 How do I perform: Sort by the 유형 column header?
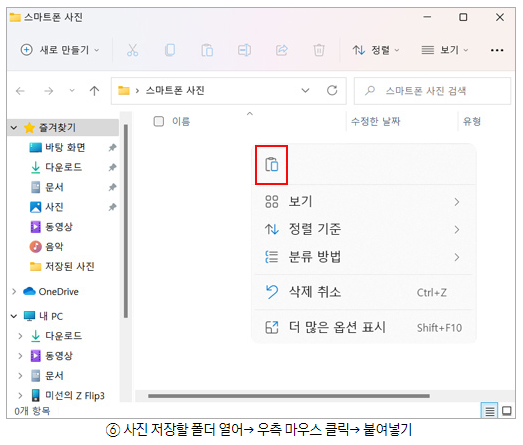(x=472, y=121)
